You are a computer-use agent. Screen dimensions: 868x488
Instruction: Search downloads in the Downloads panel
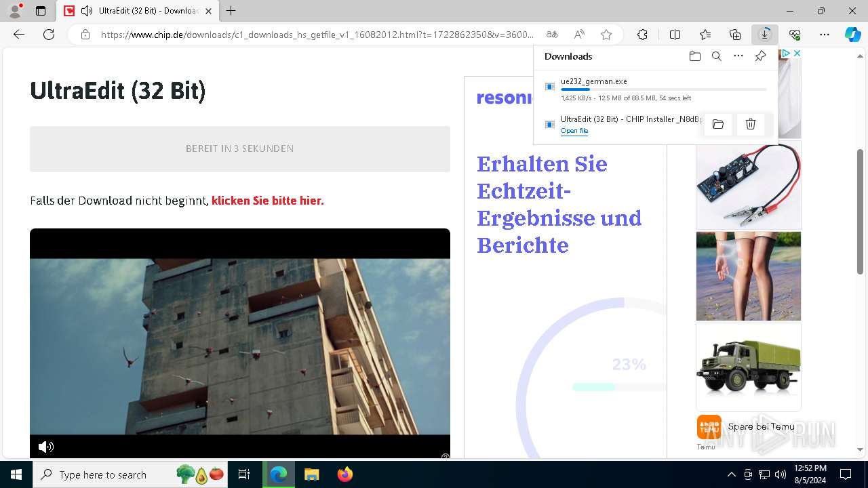point(717,56)
